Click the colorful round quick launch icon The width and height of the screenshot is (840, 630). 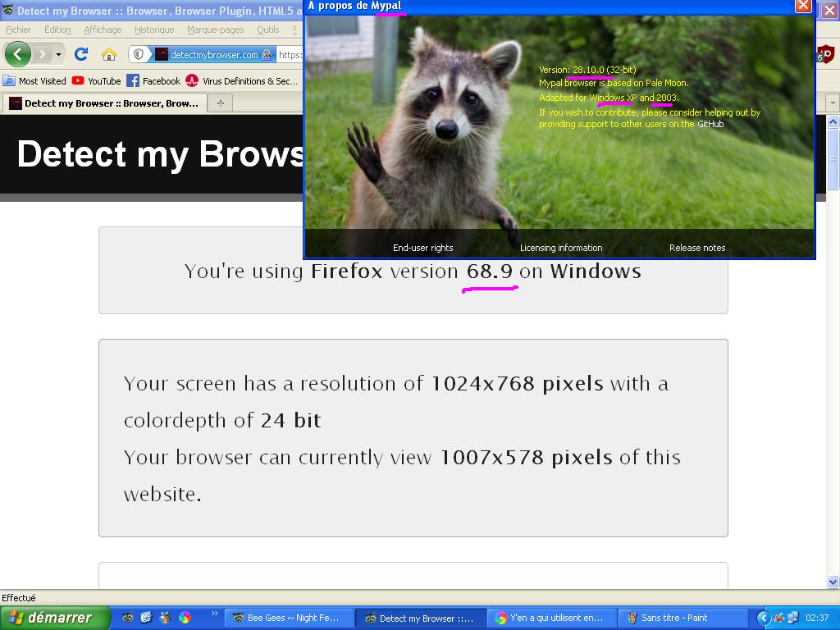tap(185, 618)
